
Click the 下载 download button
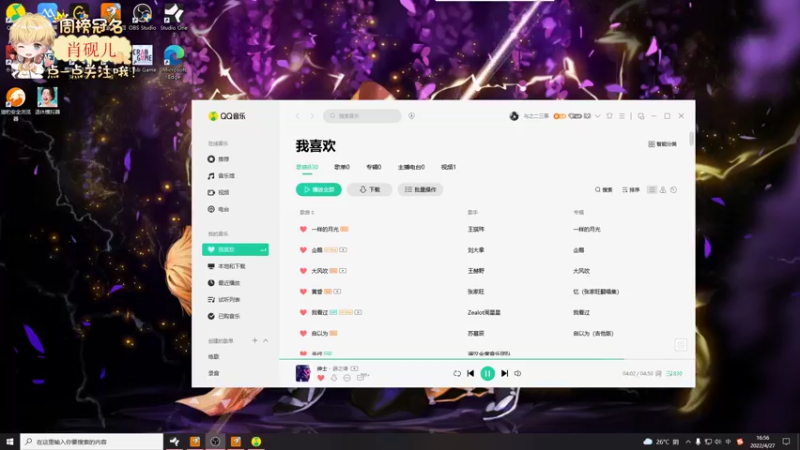tap(369, 189)
